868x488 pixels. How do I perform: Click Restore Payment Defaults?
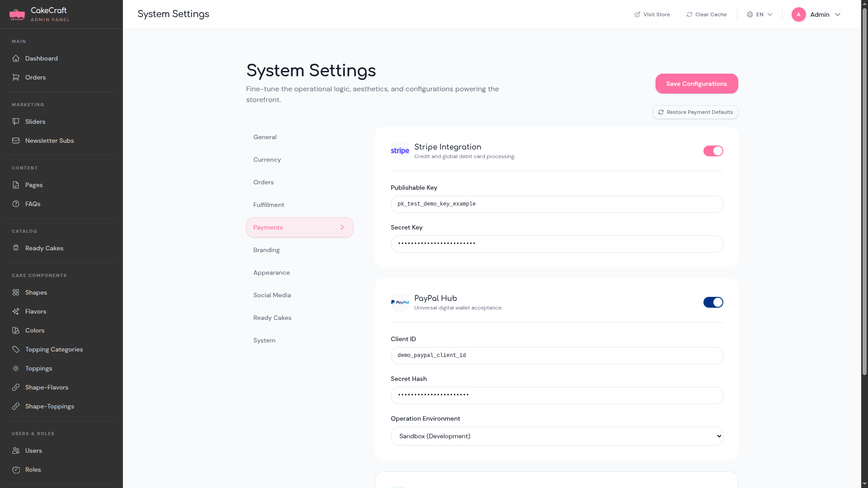click(695, 112)
